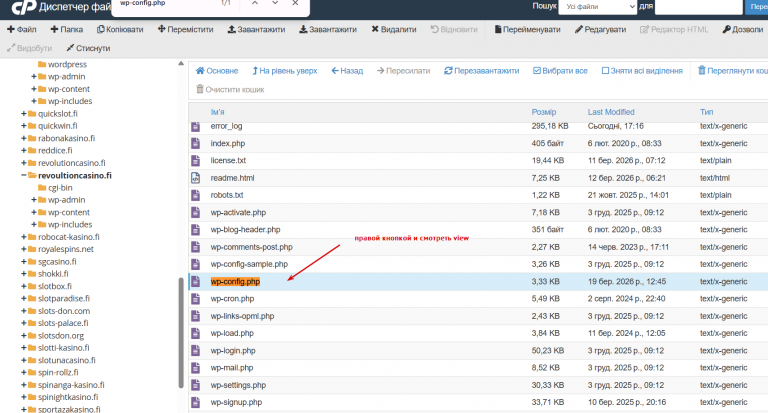
Task: Click the wp-login.php file icon
Action: click(195, 351)
